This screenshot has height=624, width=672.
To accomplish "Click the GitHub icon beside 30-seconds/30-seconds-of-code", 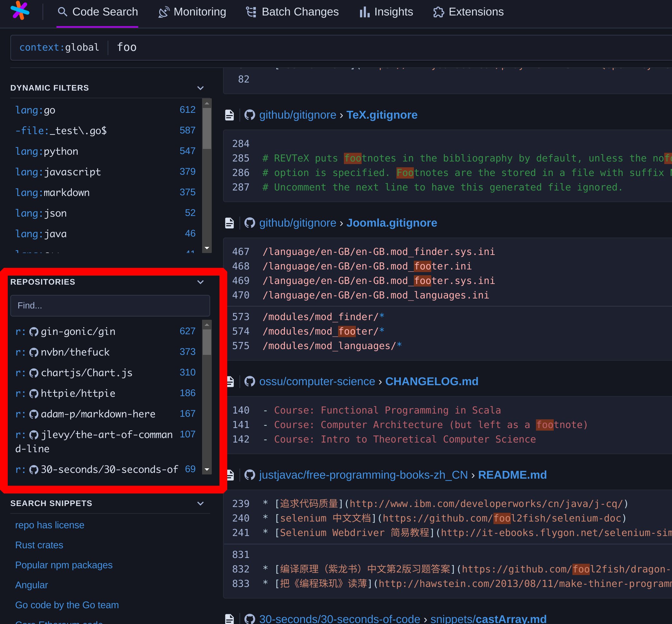I will (x=250, y=619).
